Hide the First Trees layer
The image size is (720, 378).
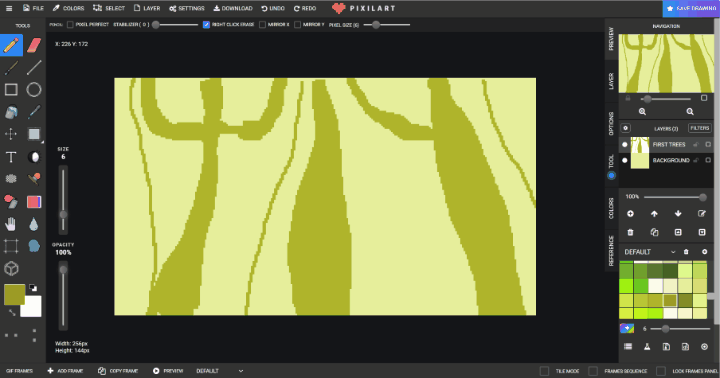click(624, 144)
